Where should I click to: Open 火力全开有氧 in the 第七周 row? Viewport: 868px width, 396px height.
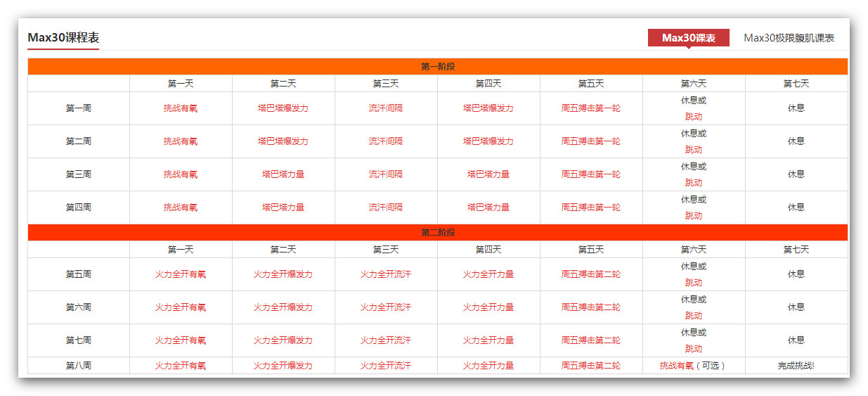(x=181, y=340)
